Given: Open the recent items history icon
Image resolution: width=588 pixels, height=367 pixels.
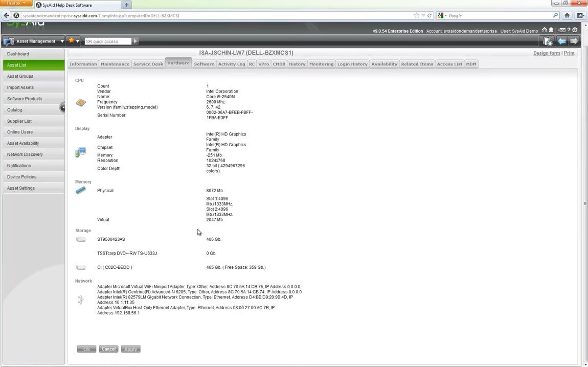Looking at the screenshot, I should [547, 41].
